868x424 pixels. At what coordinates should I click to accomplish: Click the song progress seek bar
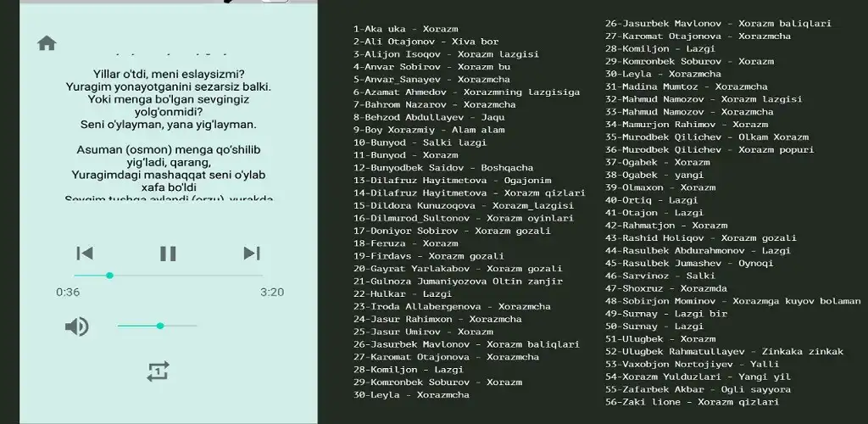click(x=168, y=275)
